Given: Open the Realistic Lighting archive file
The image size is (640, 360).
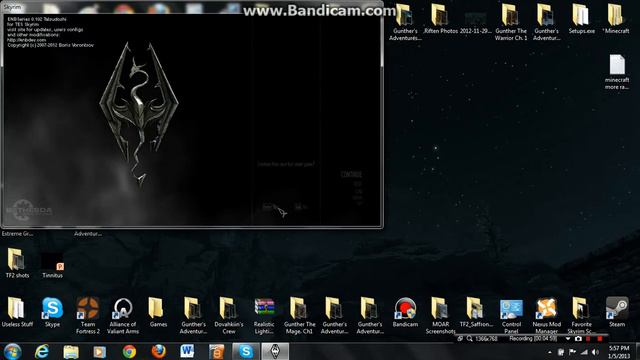Looking at the screenshot, I should pos(264,315).
